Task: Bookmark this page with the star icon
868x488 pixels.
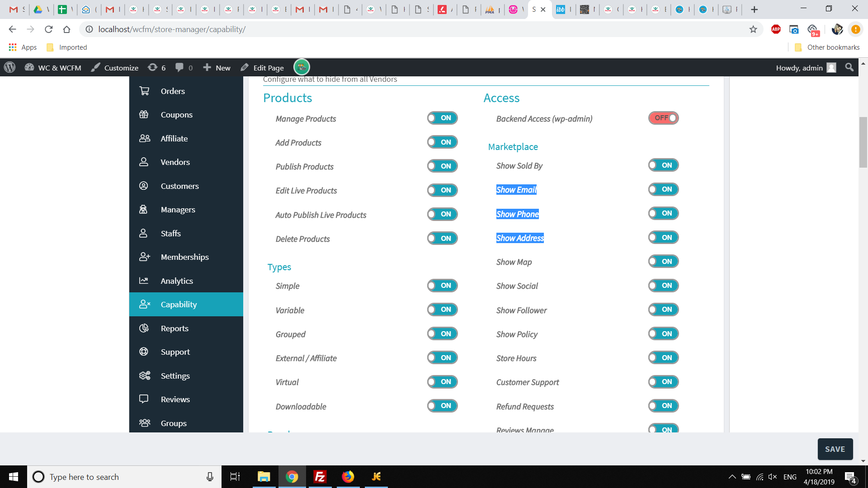Action: pos(753,29)
